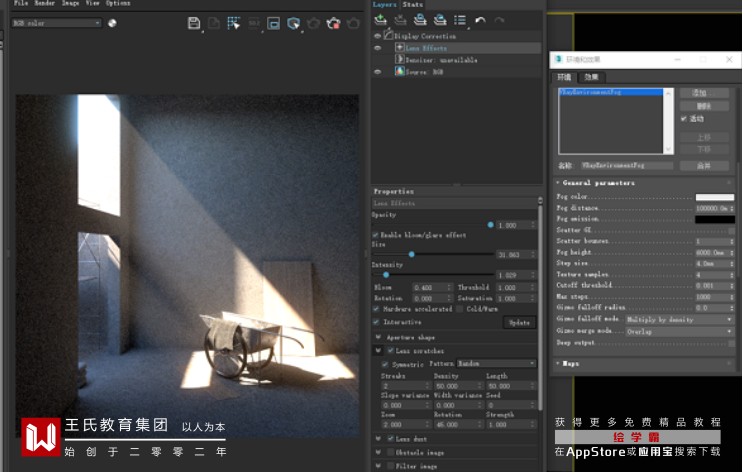Viewport: 742px width, 472px height.
Task: Open the Render menu
Action: (44, 3)
